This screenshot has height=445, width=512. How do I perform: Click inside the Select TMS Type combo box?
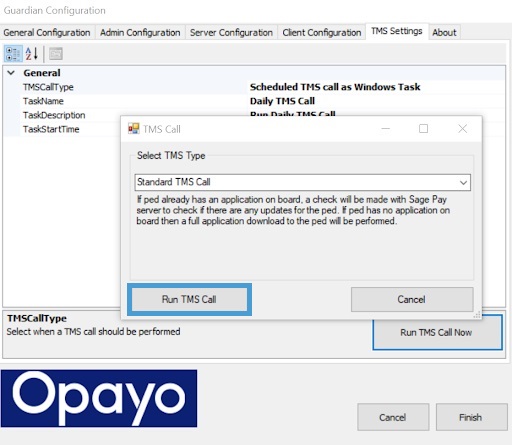303,182
